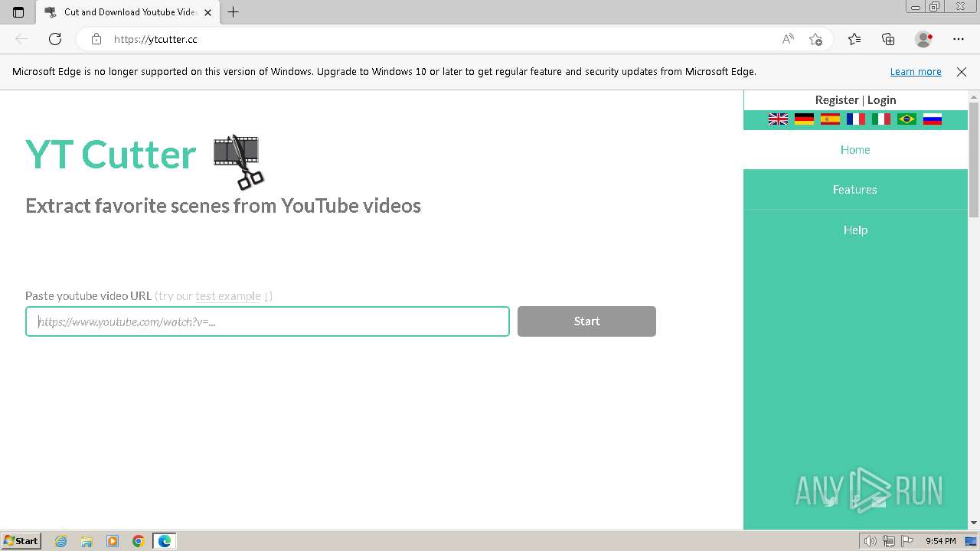980x551 pixels.
Task: Click the taskbar clock showing 9:54 PM
Action: (x=940, y=541)
